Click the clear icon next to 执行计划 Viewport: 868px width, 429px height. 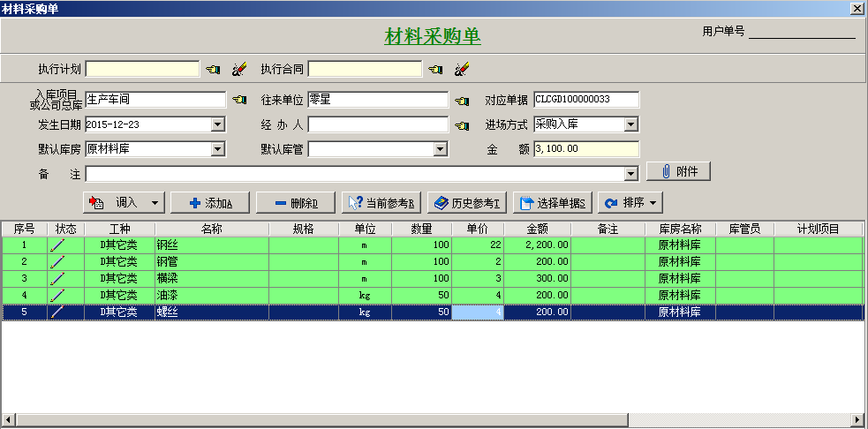pos(238,69)
